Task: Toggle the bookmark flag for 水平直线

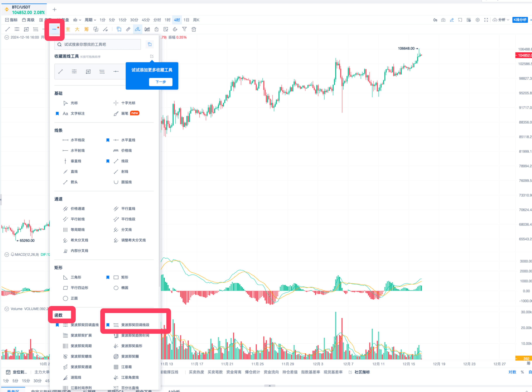Action: click(x=108, y=140)
